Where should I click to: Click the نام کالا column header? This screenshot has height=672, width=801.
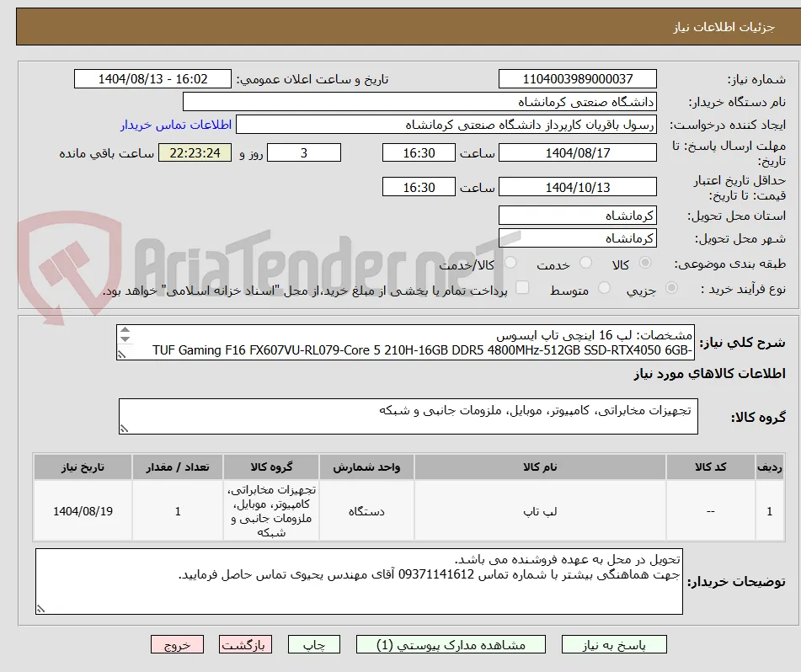(540, 467)
